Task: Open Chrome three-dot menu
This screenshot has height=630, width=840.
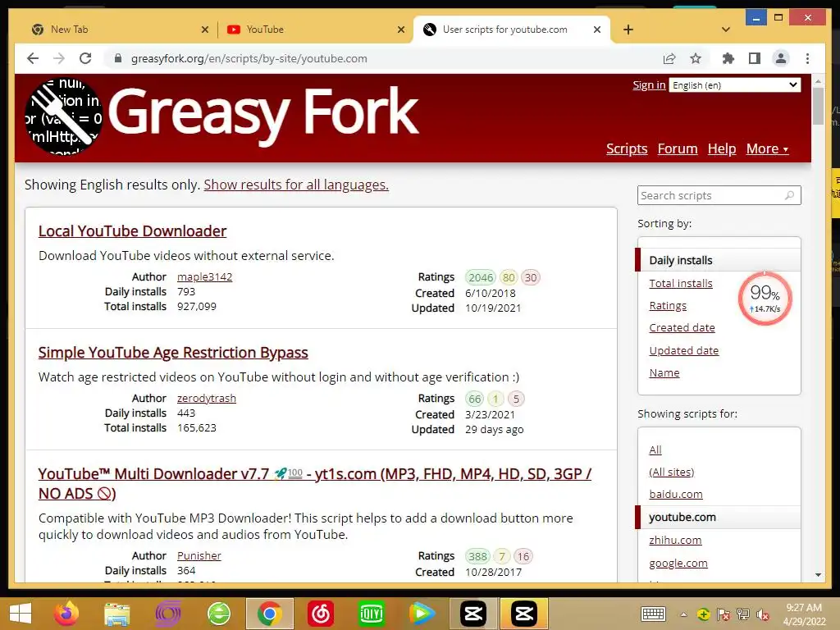Action: pyautogui.click(x=807, y=58)
